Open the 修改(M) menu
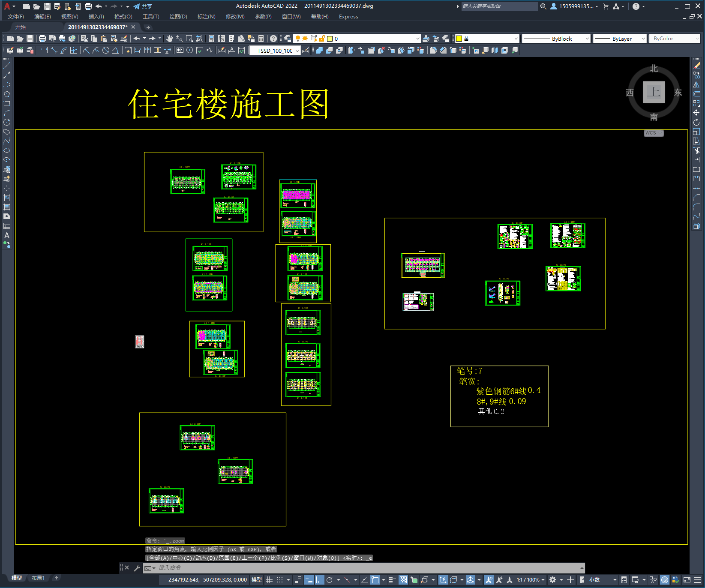Image resolution: width=705 pixels, height=588 pixels. click(x=235, y=17)
